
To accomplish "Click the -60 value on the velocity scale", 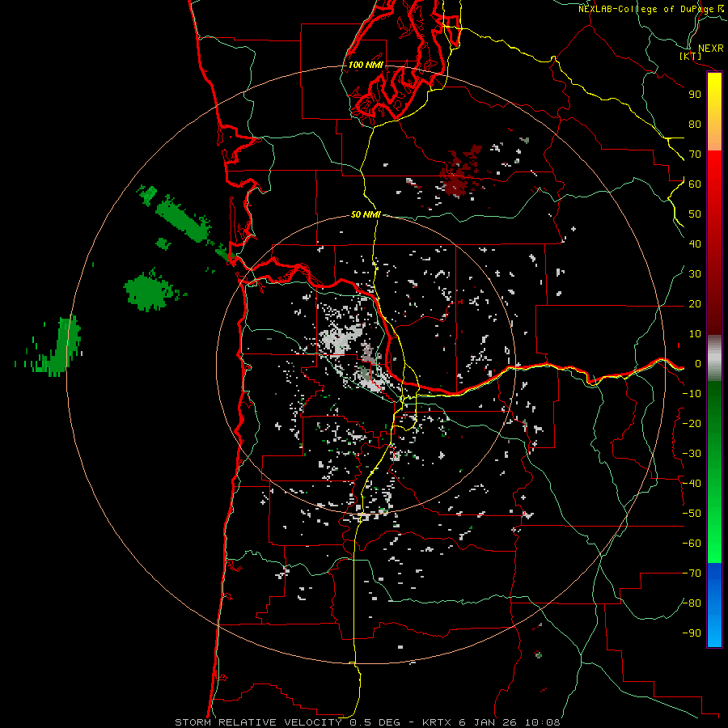I will (692, 544).
